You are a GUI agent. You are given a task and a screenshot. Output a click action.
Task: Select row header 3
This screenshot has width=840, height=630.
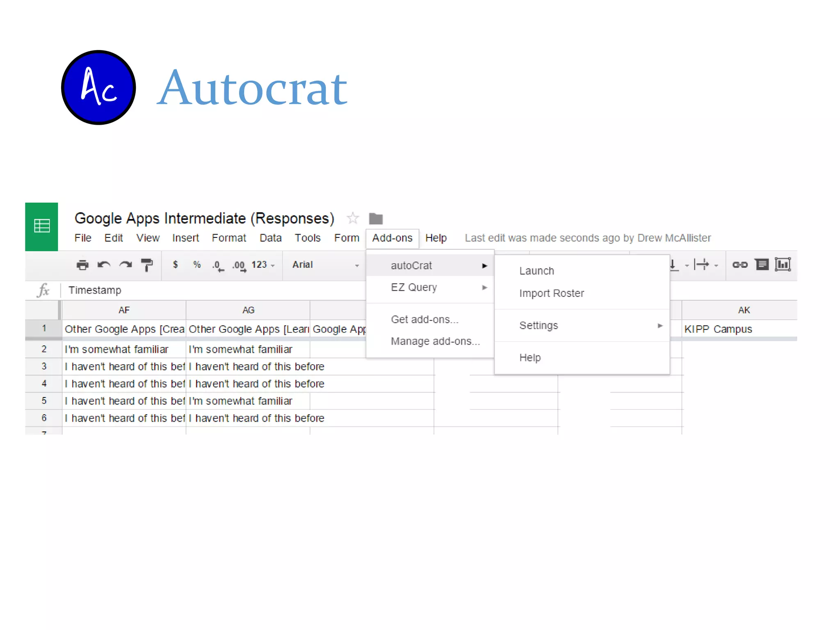pos(43,366)
